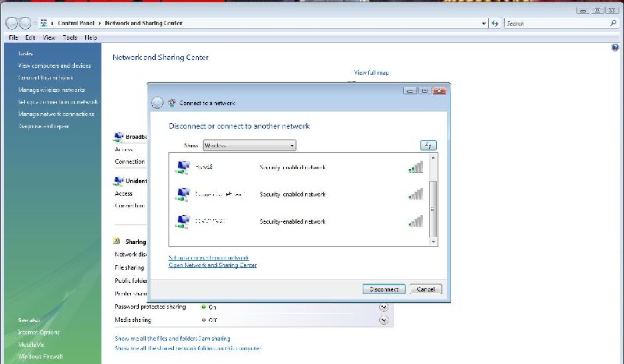The image size is (624, 364).
Task: Expand the Password protected sharing section
Action: pos(384,307)
